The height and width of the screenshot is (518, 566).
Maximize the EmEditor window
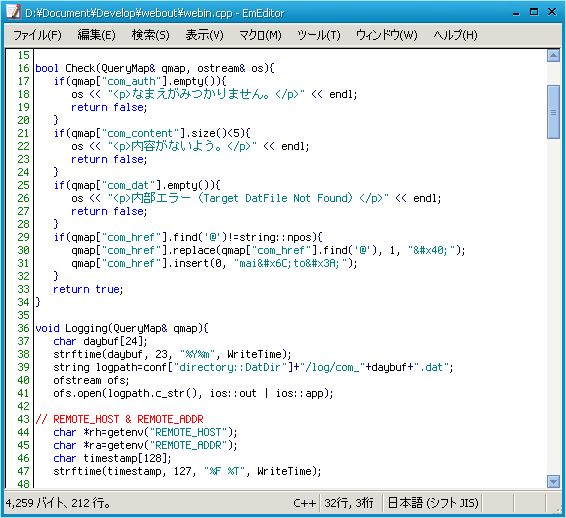[534, 12]
